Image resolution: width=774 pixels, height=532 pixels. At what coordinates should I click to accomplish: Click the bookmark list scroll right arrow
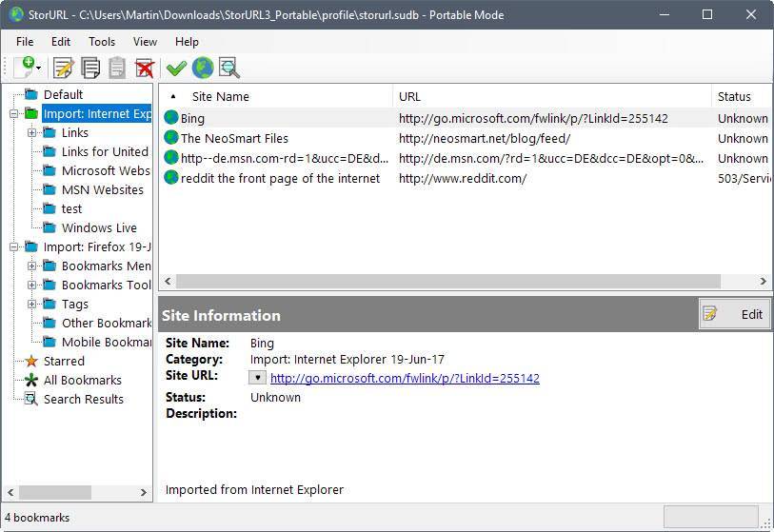point(764,282)
